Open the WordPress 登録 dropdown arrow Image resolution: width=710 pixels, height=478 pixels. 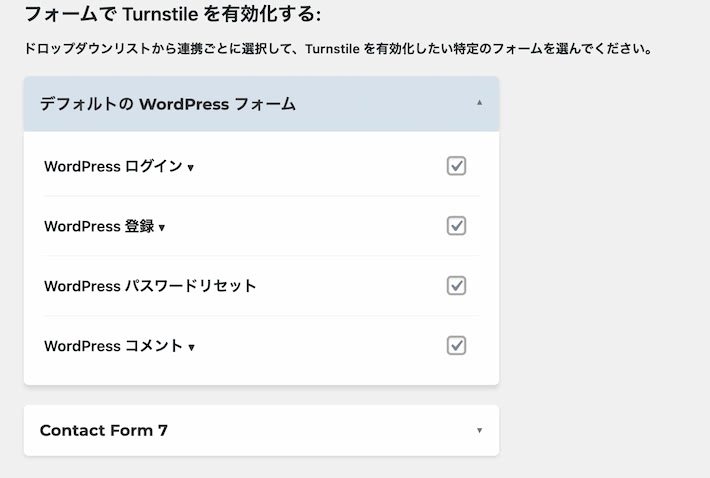[x=162, y=227]
